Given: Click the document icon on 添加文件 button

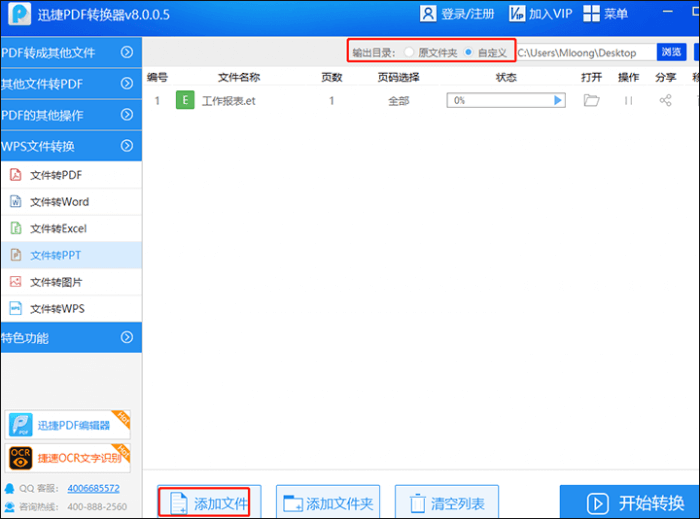Looking at the screenshot, I should pyautogui.click(x=179, y=503).
